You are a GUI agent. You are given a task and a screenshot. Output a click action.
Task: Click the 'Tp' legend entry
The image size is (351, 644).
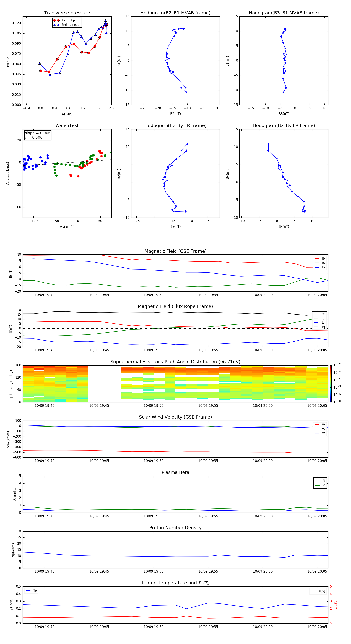coord(31,591)
